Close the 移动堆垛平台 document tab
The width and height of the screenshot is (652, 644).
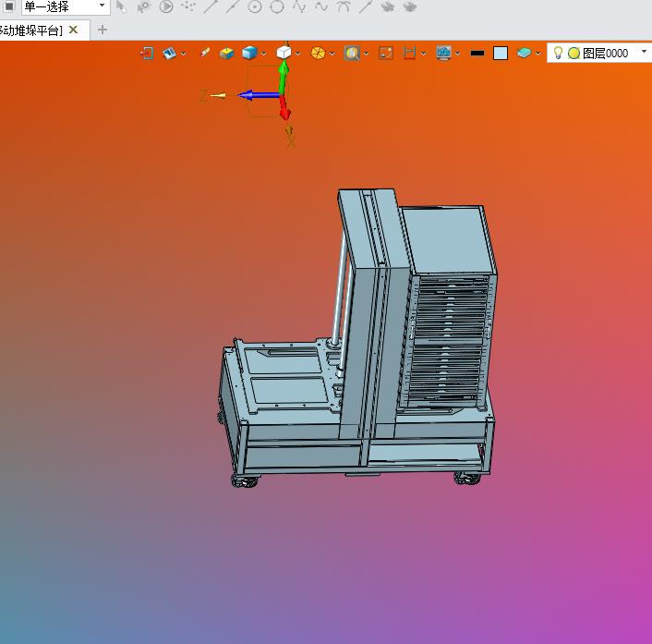click(x=73, y=30)
